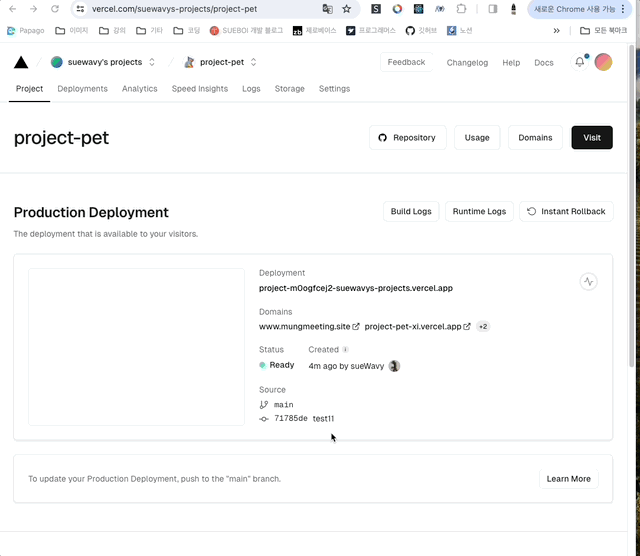This screenshot has width=640, height=556.
Task: Open the GitHub 깃허브 bookmark
Action: 421,31
